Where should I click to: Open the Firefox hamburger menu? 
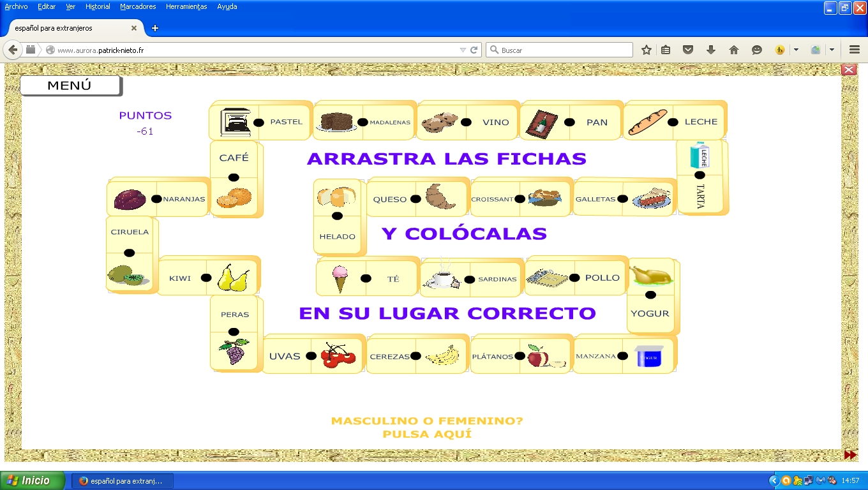tap(853, 49)
